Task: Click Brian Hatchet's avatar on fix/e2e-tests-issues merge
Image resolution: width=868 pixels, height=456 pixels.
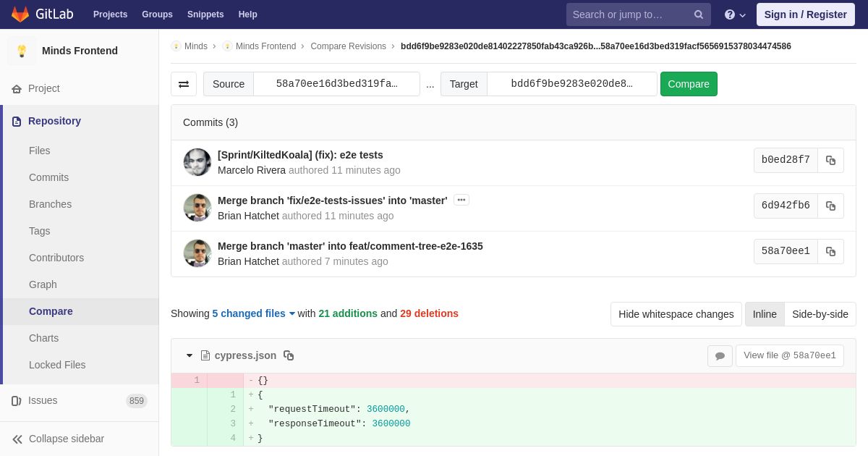Action: pos(197,208)
